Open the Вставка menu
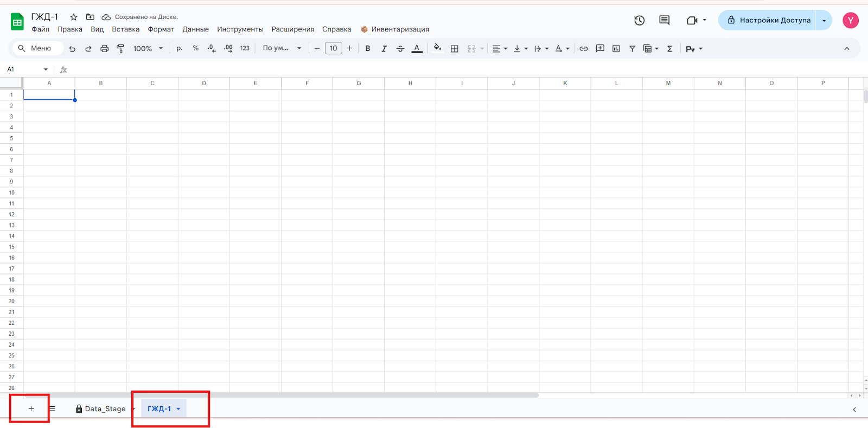Viewport: 868px width, 428px height. [126, 29]
